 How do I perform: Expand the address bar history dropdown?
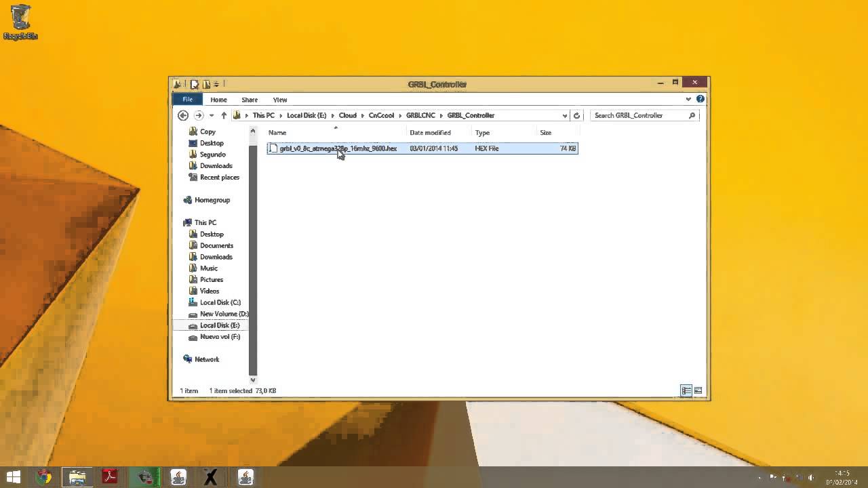pos(564,115)
